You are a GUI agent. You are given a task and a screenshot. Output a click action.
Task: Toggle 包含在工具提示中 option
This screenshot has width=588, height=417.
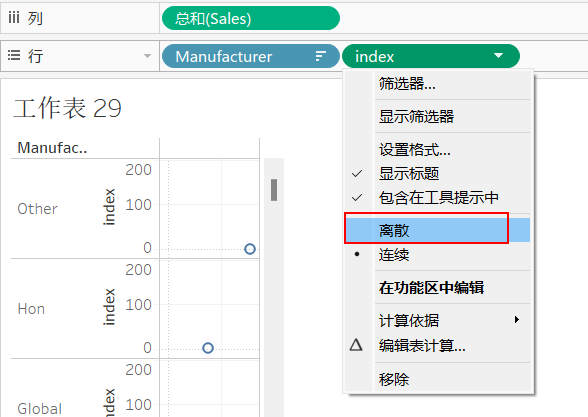point(438,198)
